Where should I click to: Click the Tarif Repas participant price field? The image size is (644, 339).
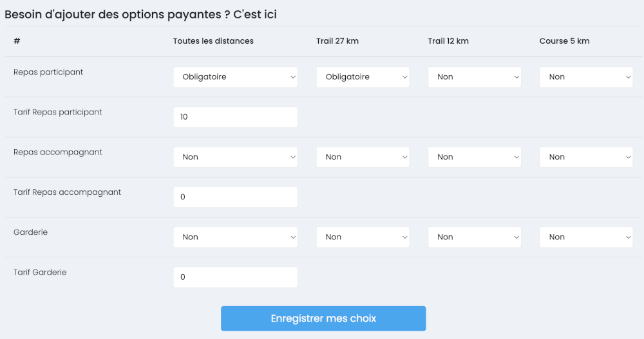pyautogui.click(x=235, y=117)
